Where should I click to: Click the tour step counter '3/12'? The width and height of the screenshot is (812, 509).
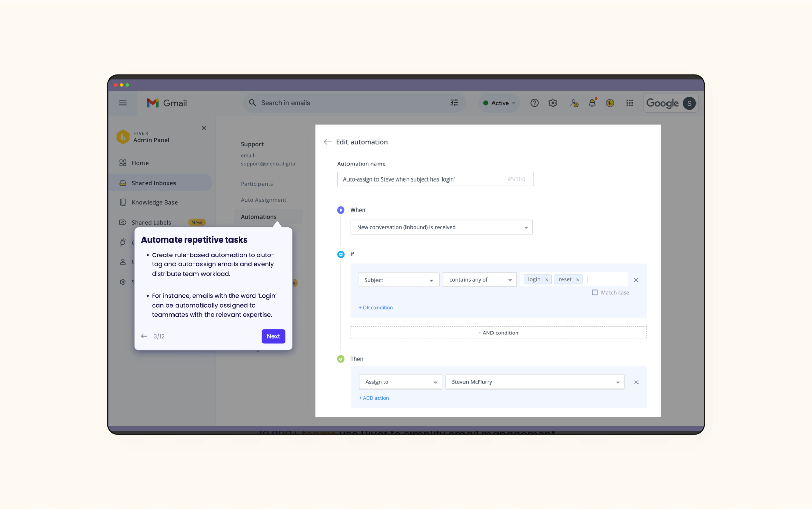click(159, 336)
